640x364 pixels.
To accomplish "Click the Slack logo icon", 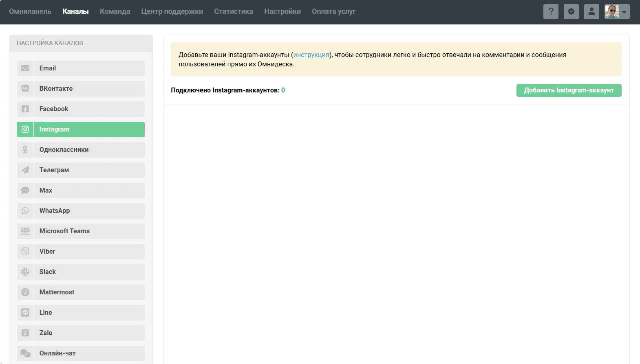I will tap(25, 272).
